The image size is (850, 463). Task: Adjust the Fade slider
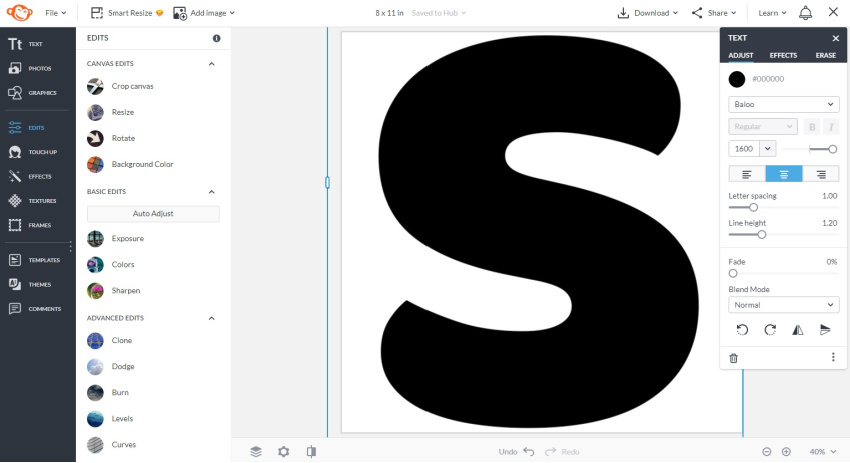tap(733, 273)
